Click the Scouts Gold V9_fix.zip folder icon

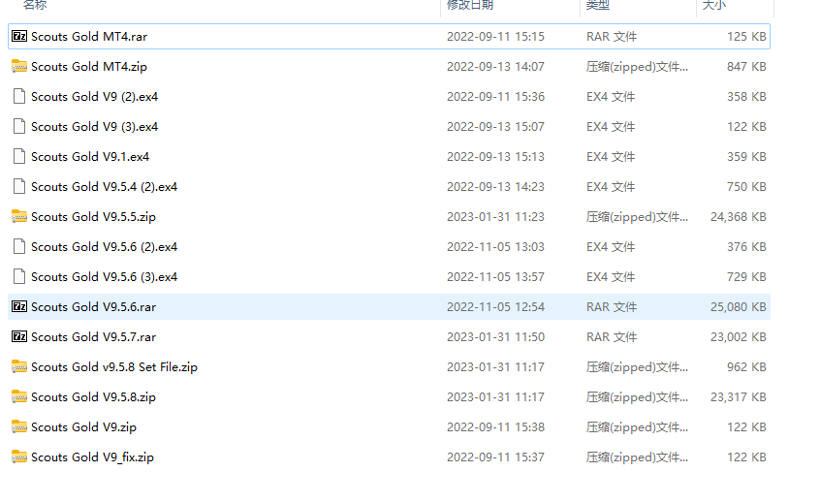coord(19,457)
